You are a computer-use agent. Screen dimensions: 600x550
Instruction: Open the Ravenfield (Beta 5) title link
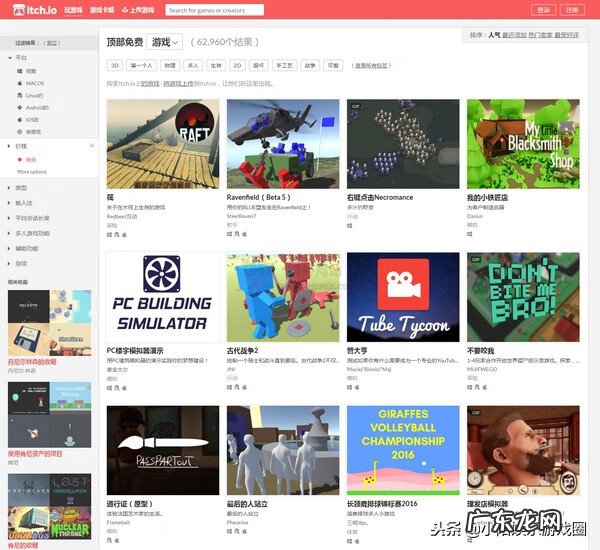pyautogui.click(x=258, y=197)
